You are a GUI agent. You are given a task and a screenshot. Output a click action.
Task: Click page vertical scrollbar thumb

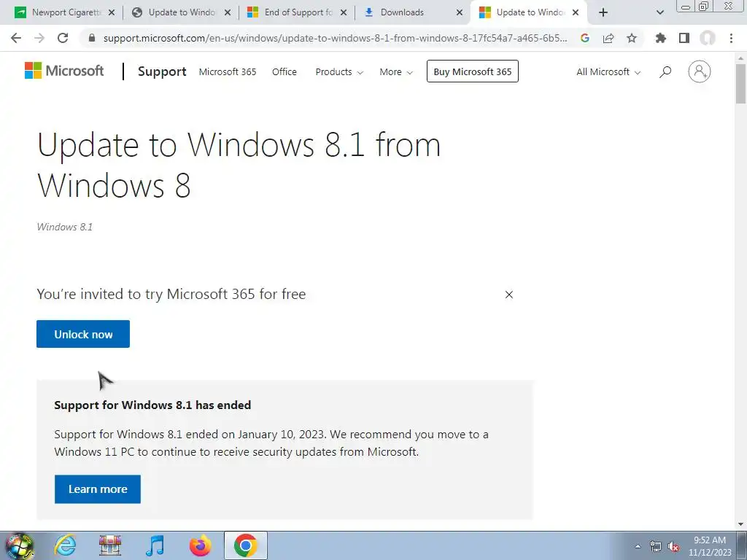click(740, 83)
